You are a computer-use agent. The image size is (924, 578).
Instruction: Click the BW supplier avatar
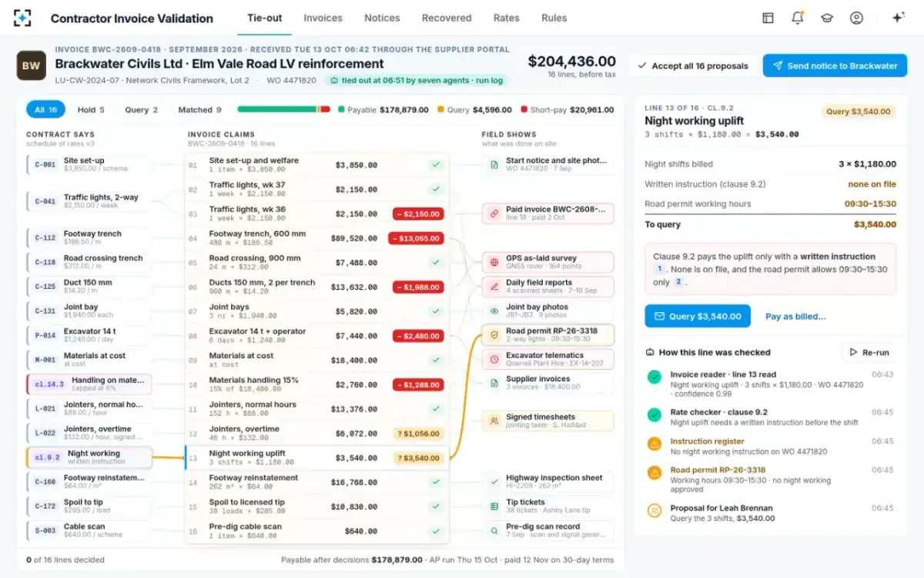pyautogui.click(x=31, y=66)
